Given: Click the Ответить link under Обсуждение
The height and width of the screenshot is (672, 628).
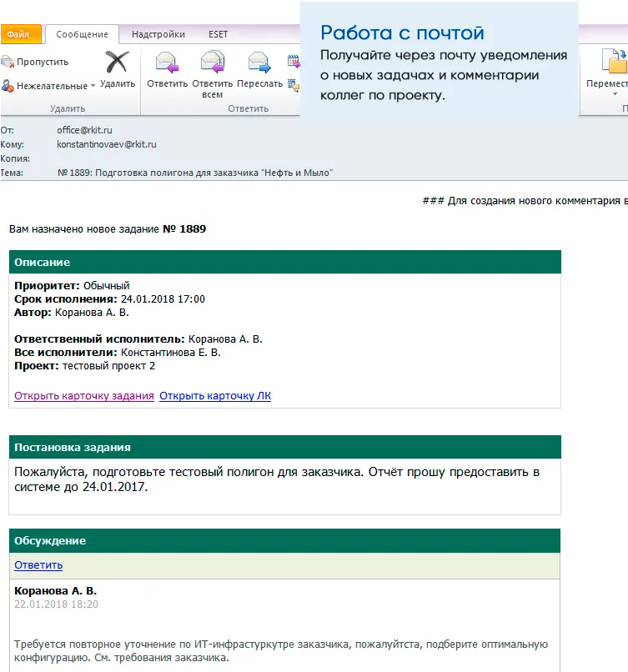Looking at the screenshot, I should point(38,565).
